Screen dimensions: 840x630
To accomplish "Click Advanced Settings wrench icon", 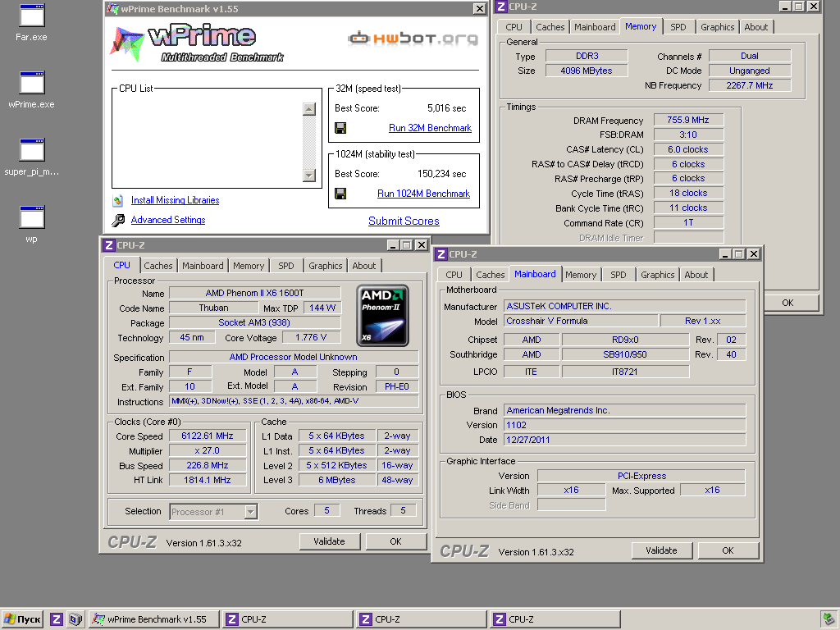I will [x=118, y=220].
